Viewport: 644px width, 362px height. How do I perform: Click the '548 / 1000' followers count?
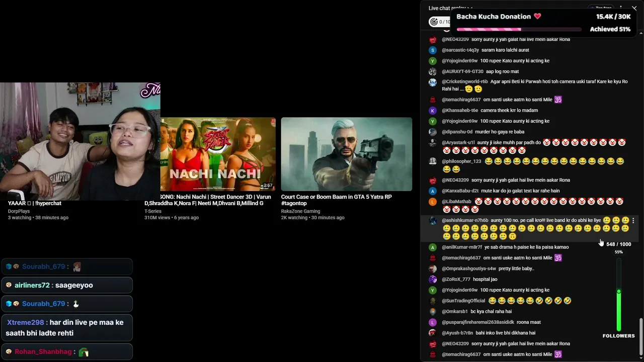tap(619, 244)
